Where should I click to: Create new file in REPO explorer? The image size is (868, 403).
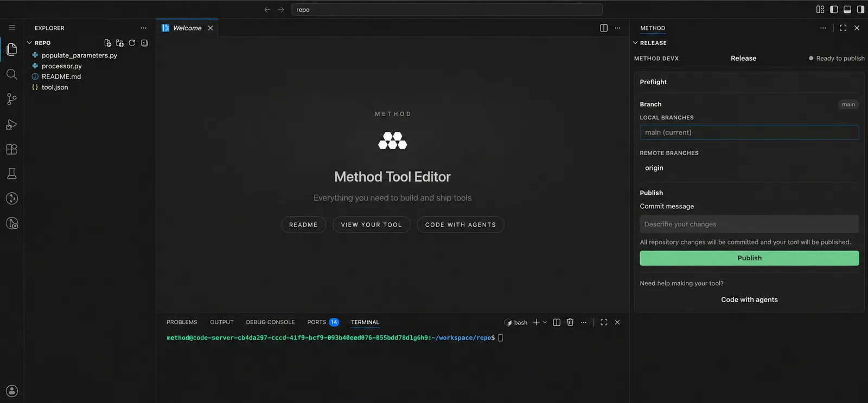[107, 43]
